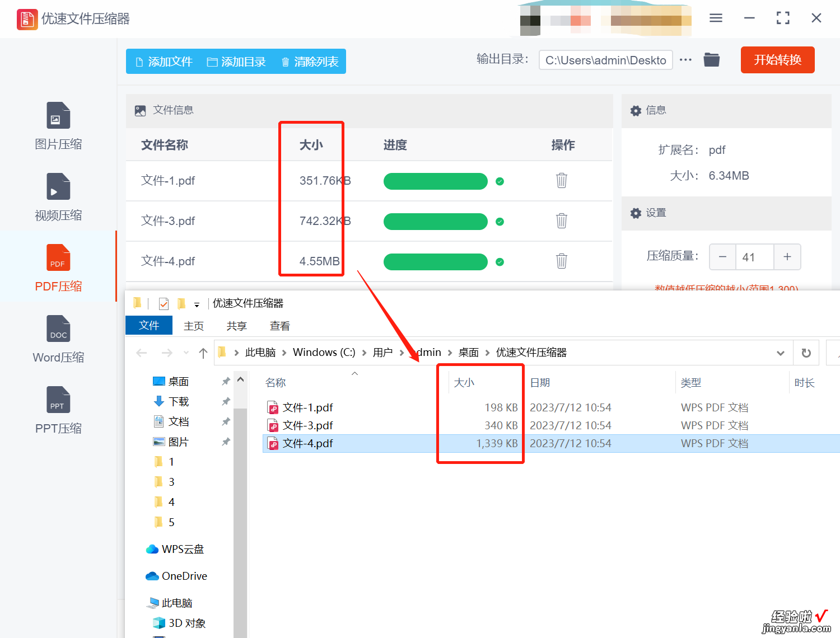Open 图片 in Explorer quick access
This screenshot has width=840, height=638.
pos(179,442)
